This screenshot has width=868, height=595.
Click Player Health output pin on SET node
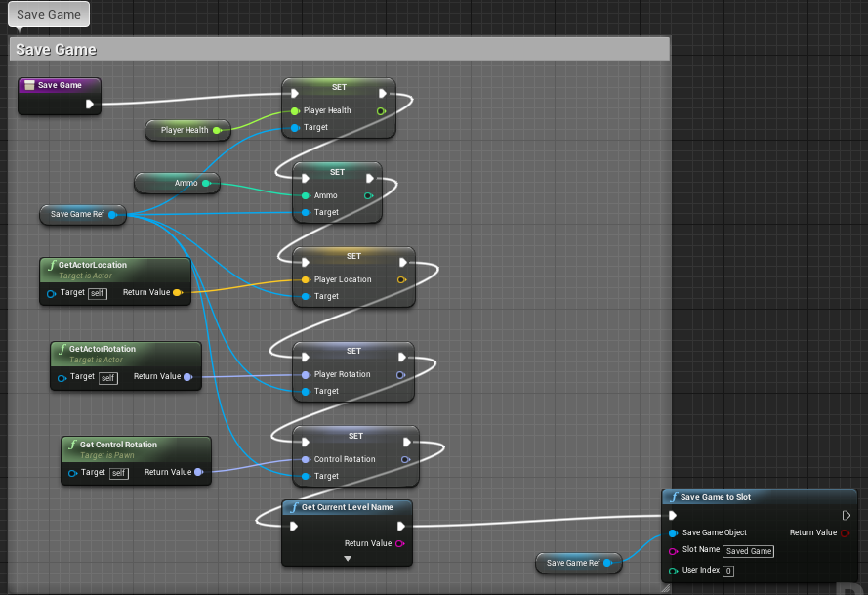point(381,111)
